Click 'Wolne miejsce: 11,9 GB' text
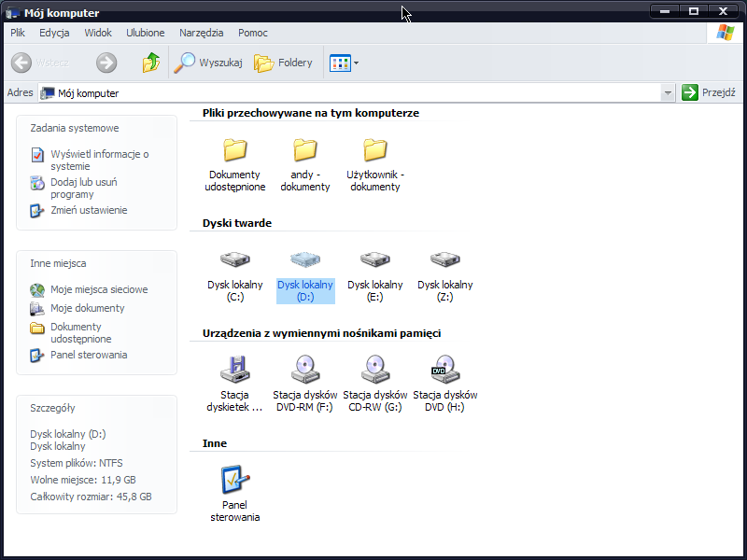Image resolution: width=747 pixels, height=560 pixels. click(83, 480)
